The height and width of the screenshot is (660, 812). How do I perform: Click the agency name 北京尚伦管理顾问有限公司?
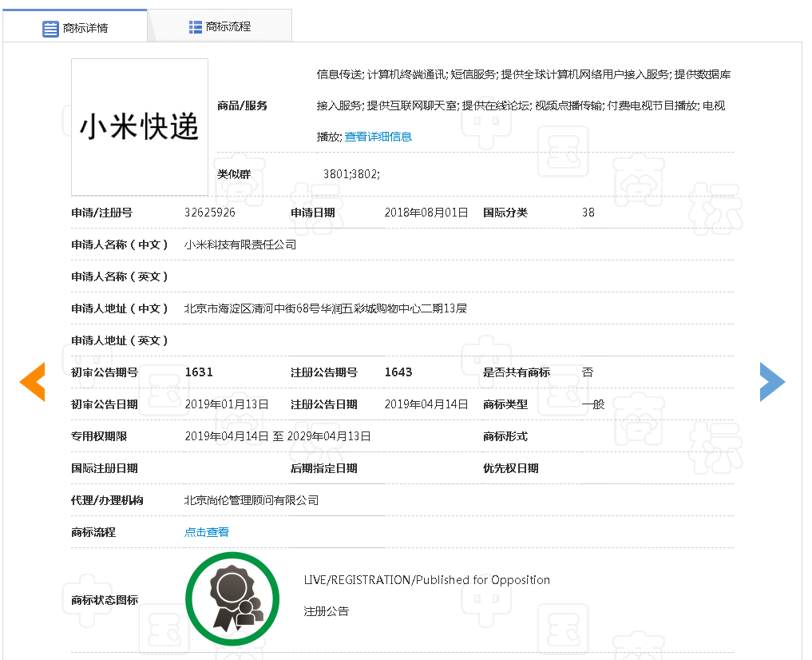[252, 500]
